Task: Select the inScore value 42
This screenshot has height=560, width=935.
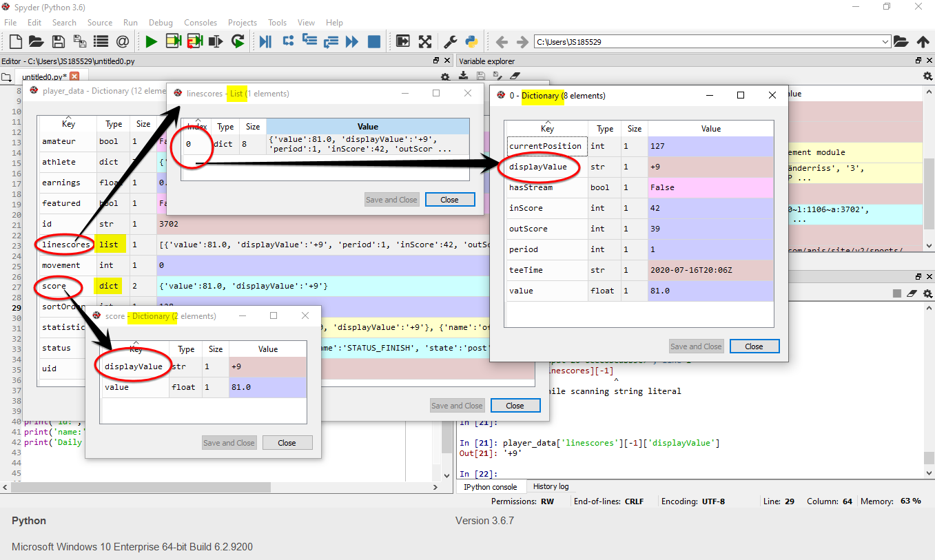Action: coord(710,208)
